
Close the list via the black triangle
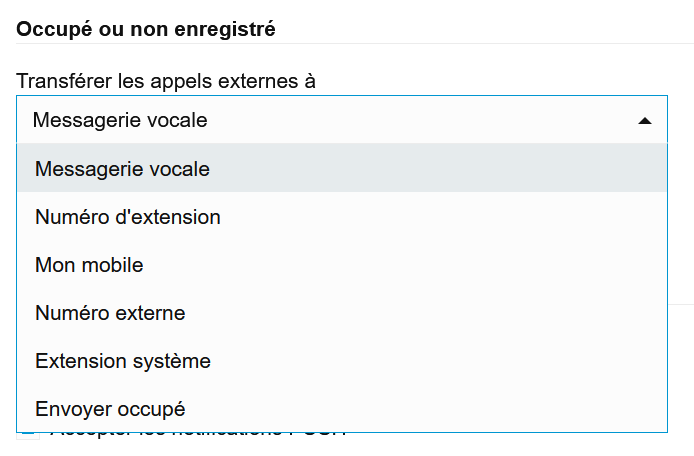click(645, 120)
